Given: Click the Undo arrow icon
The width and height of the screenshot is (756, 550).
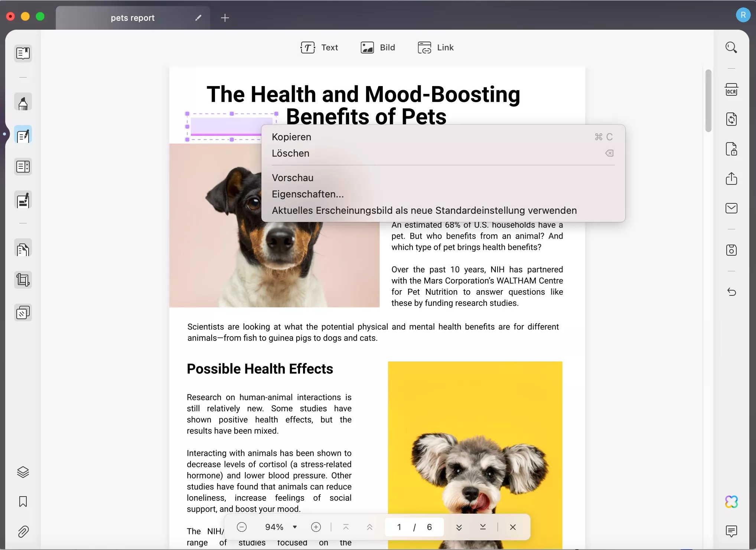Looking at the screenshot, I should point(731,292).
